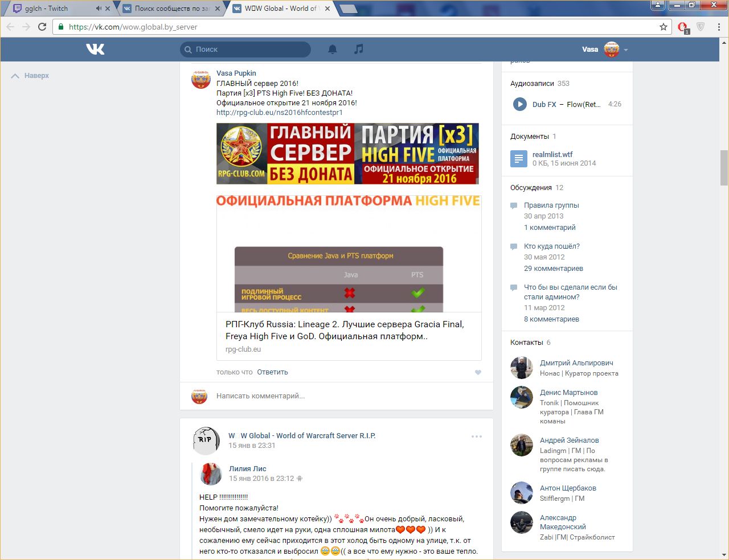Reload the page
The width and height of the screenshot is (729, 560).
point(42,27)
